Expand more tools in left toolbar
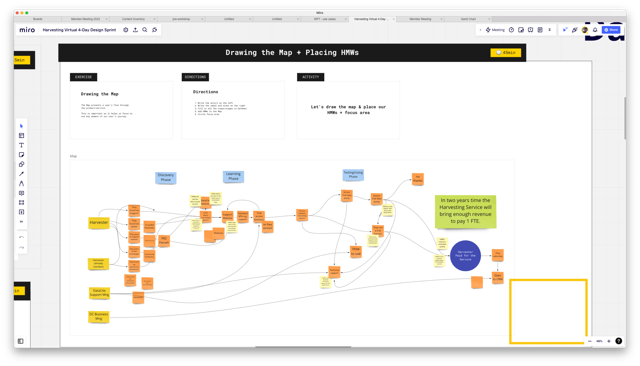This screenshot has height=366, width=640. click(x=21, y=222)
